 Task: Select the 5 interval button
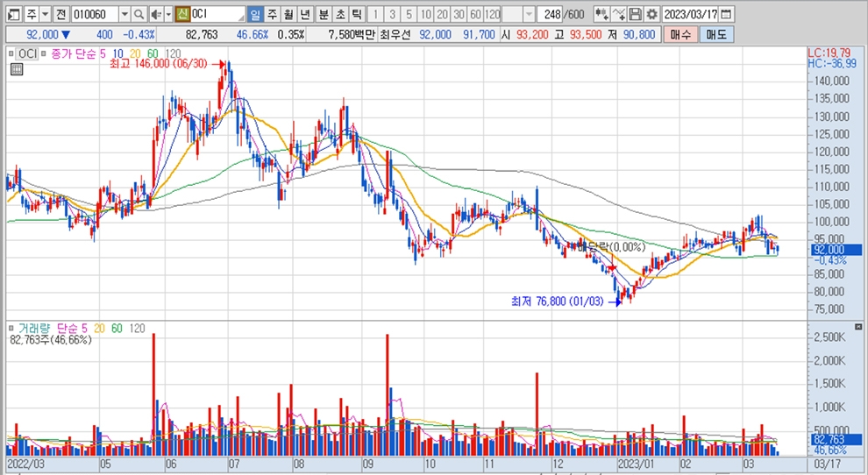[409, 14]
